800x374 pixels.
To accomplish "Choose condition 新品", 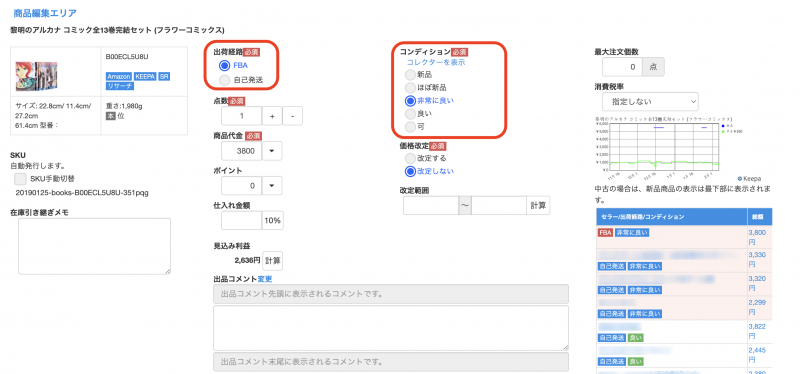I will 410,74.
